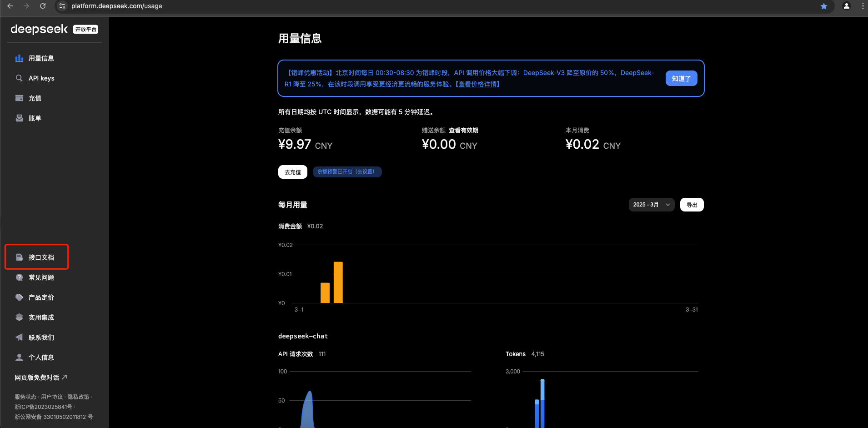Open the 联系我们 sidebar item
Image resolution: width=868 pixels, height=428 pixels.
(55, 337)
